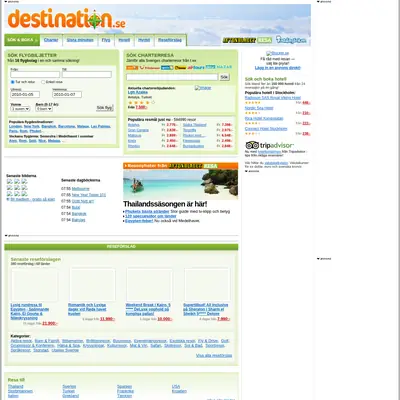Open Phukets bästa stränder link
Image resolution: width=400 pixels, height=400 pixels.
click(x=147, y=212)
